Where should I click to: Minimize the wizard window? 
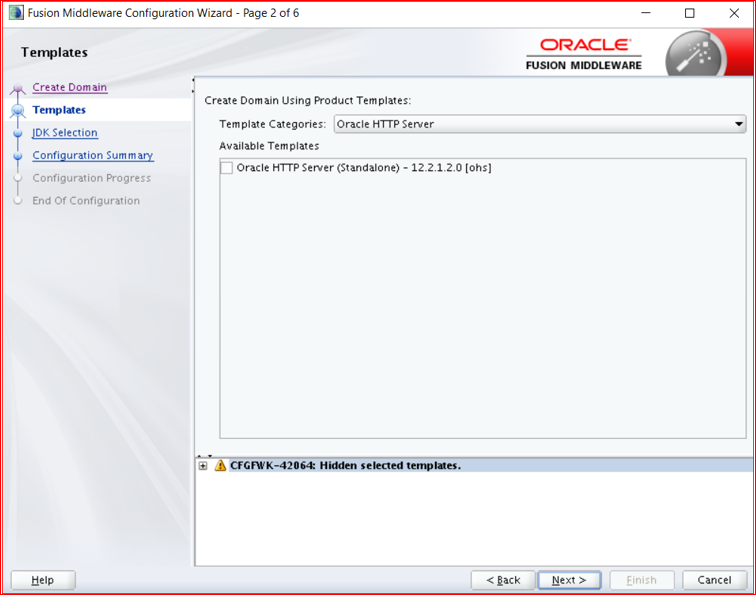tap(646, 13)
